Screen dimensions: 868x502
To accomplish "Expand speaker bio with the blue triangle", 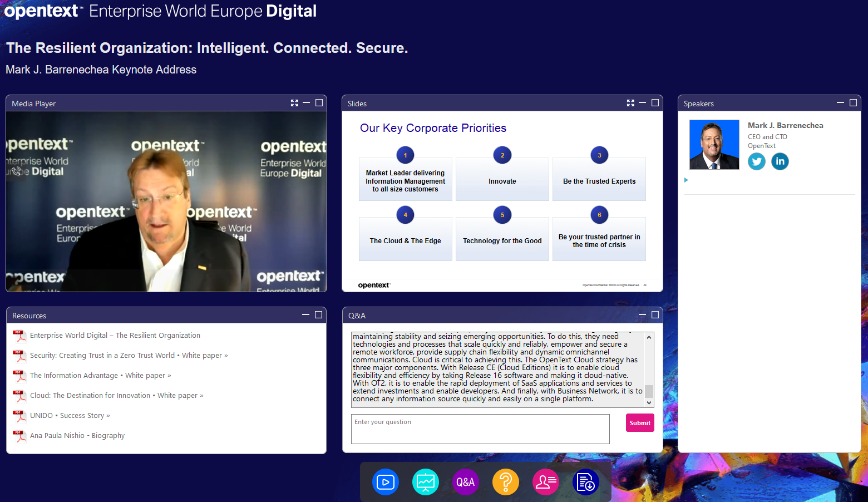I will (x=686, y=180).
